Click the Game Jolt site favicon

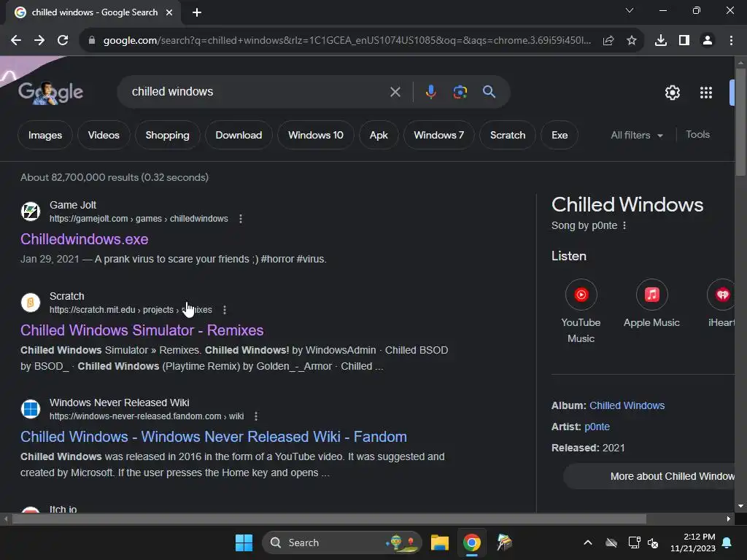click(x=31, y=211)
